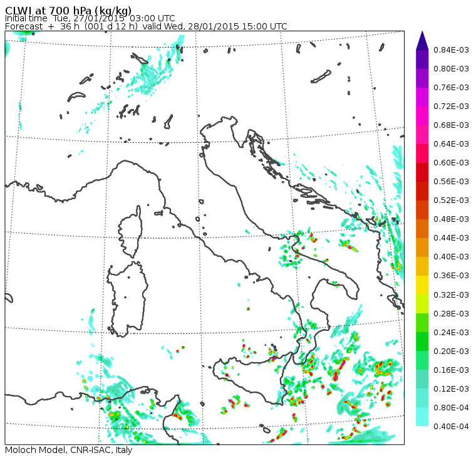Pick the orange-red swatch between 0.48E-03 and 0.52E-03
This screenshot has height=458, width=476.
[x=422, y=210]
